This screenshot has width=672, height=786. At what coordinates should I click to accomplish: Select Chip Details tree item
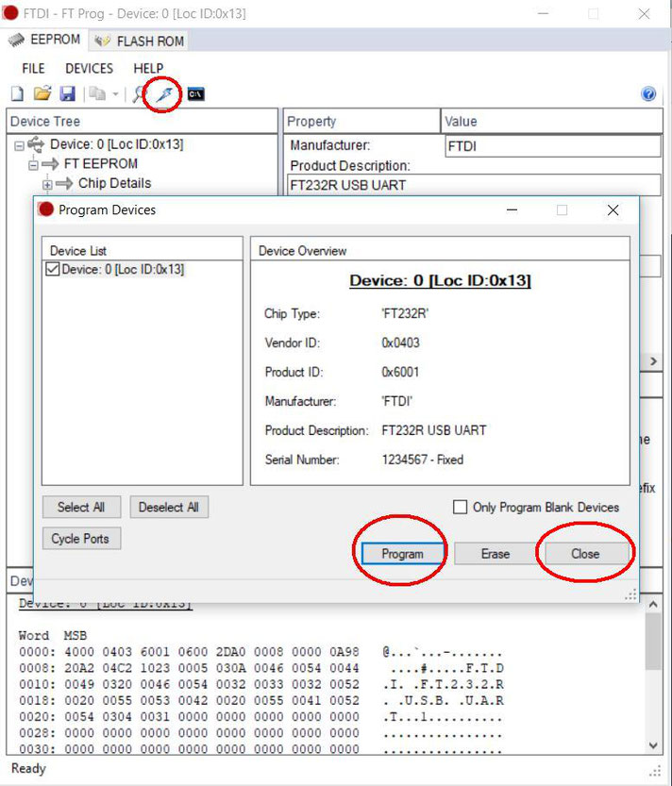tap(114, 183)
